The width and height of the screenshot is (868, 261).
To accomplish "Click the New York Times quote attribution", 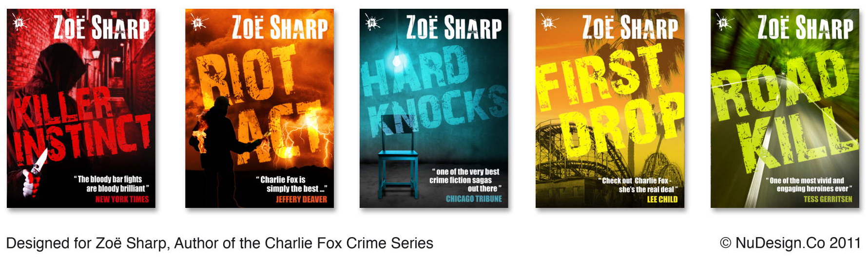I will click(x=122, y=199).
